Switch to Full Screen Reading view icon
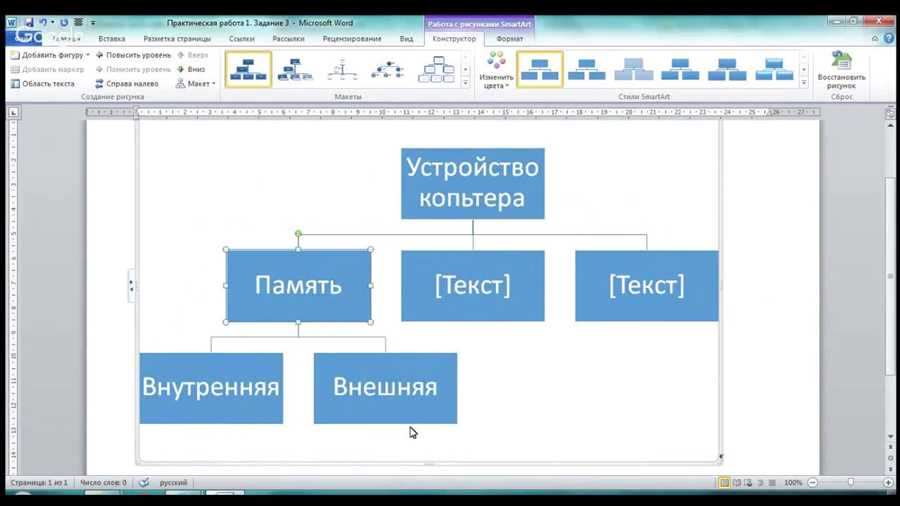 [736, 482]
